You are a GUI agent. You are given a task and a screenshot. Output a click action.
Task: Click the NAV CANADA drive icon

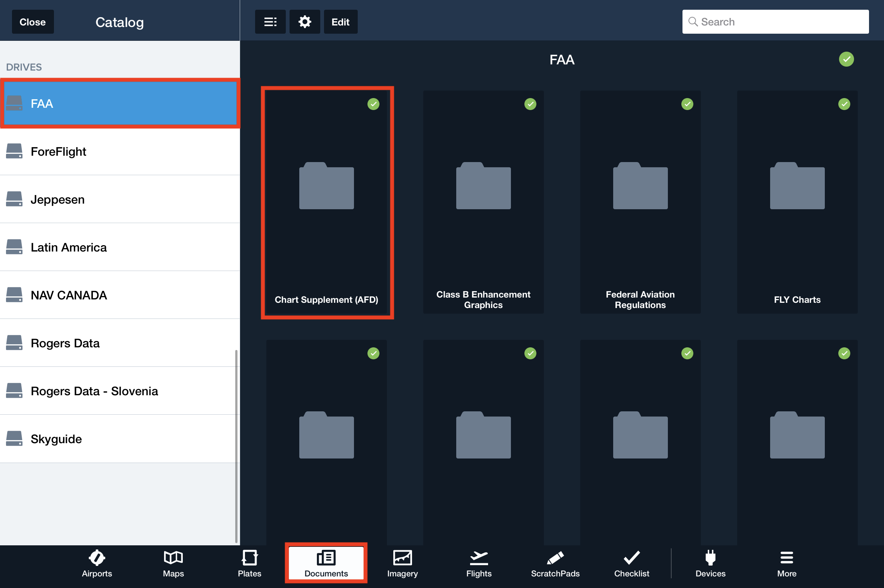(14, 295)
